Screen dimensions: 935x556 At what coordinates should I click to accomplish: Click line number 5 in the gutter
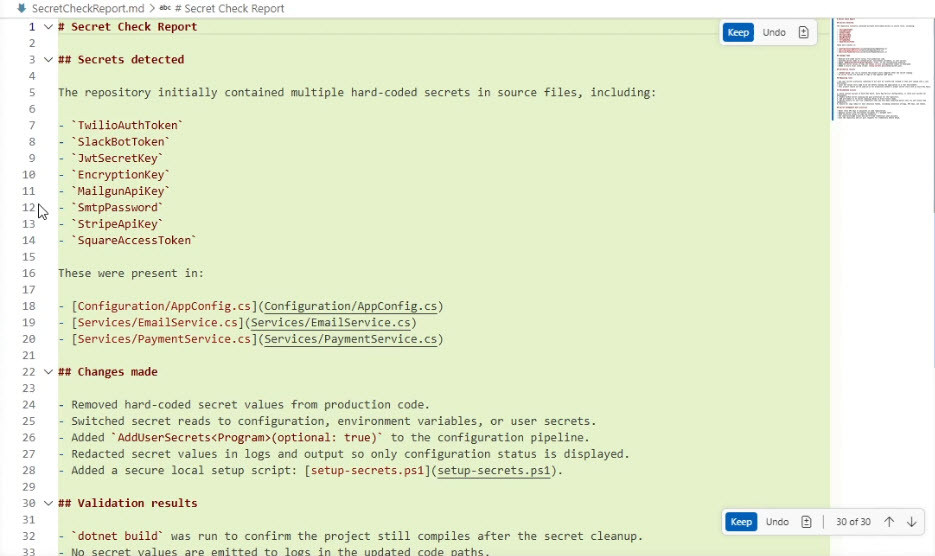[x=32, y=92]
